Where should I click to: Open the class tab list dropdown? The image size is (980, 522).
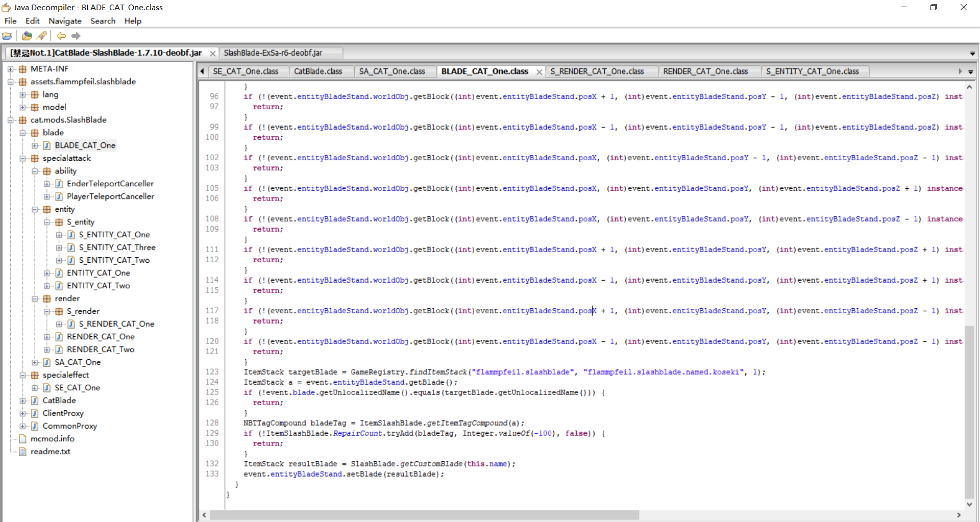[x=970, y=72]
